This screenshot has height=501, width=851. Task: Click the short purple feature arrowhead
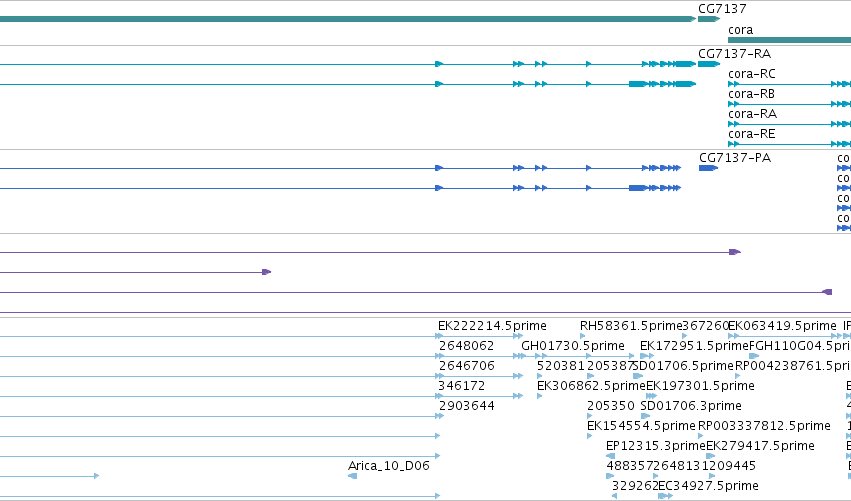point(266,272)
